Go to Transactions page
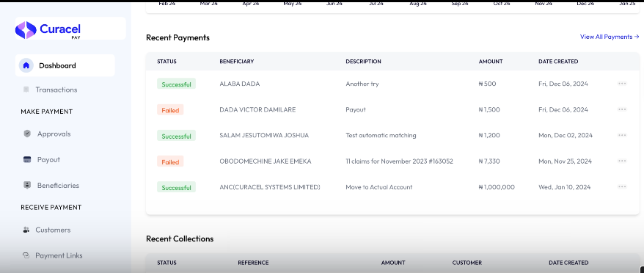The width and height of the screenshot is (644, 273). pos(56,90)
